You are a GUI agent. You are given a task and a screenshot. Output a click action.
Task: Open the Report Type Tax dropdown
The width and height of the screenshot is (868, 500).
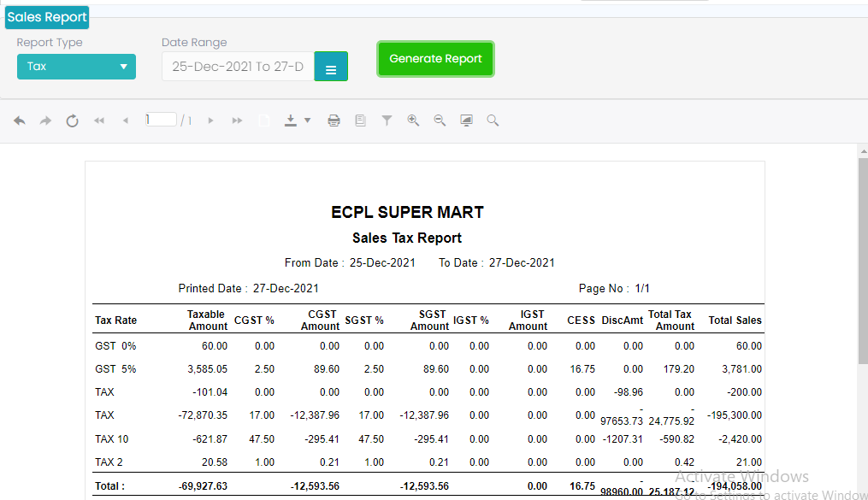tap(76, 67)
